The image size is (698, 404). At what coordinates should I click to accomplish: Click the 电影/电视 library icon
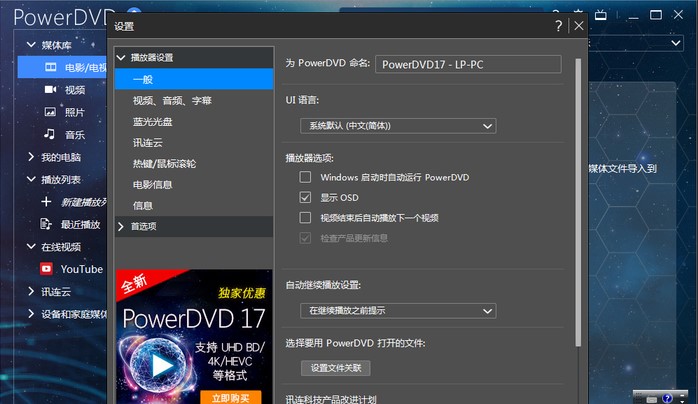(x=51, y=67)
